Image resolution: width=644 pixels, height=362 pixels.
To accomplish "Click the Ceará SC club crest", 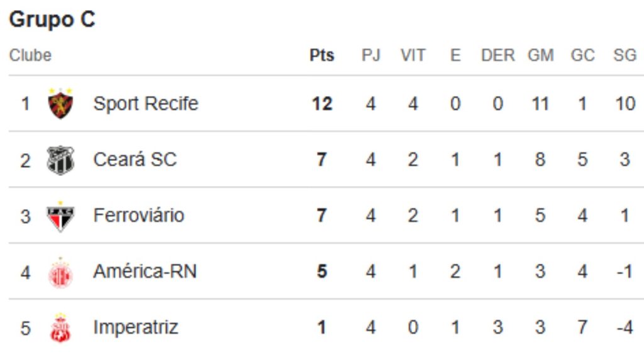I will 61,160.
